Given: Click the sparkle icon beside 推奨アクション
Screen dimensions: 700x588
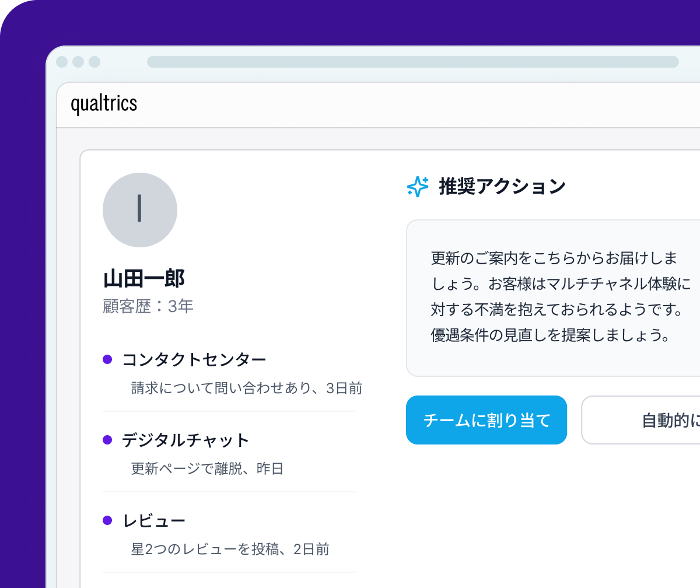Looking at the screenshot, I should pyautogui.click(x=418, y=187).
